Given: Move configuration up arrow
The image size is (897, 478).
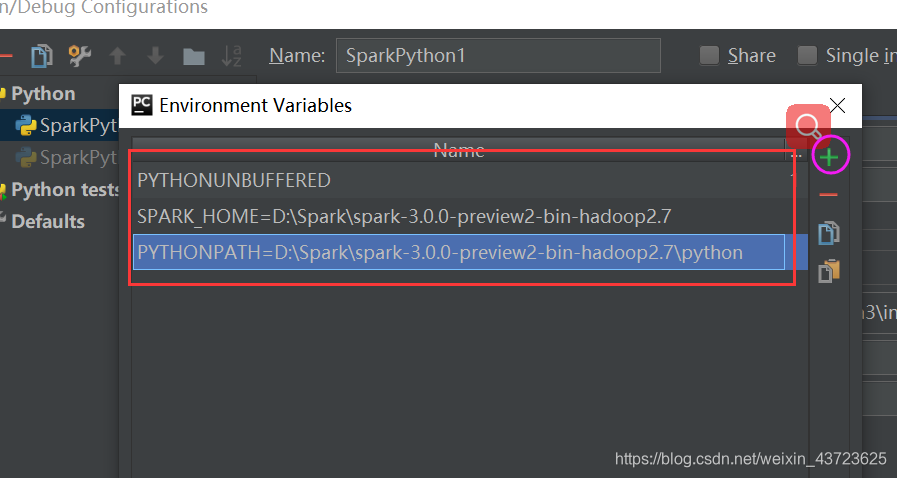Looking at the screenshot, I should click(117, 56).
